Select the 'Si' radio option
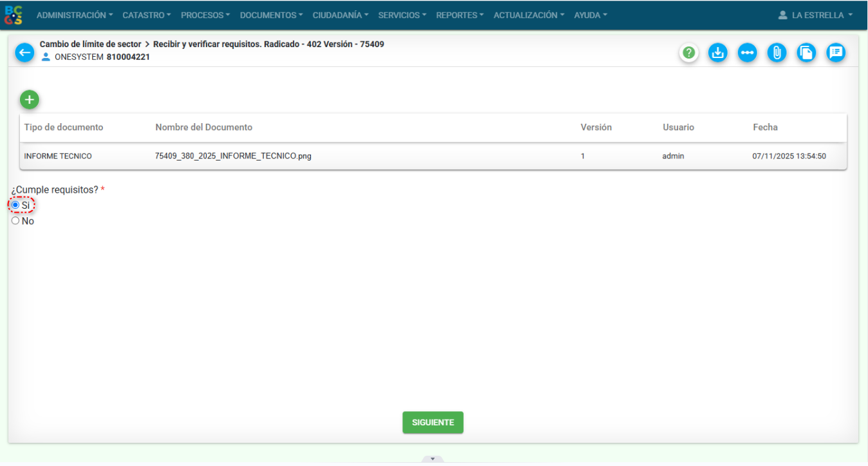This screenshot has width=868, height=466. [x=15, y=205]
